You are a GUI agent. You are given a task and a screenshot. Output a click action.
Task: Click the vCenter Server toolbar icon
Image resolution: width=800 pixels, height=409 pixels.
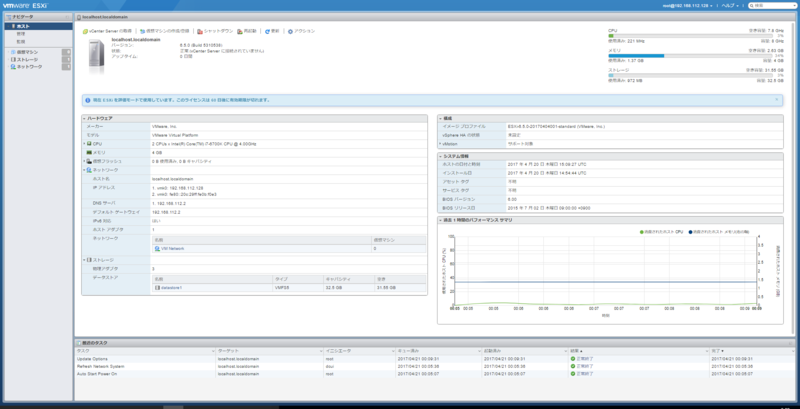tap(86, 31)
